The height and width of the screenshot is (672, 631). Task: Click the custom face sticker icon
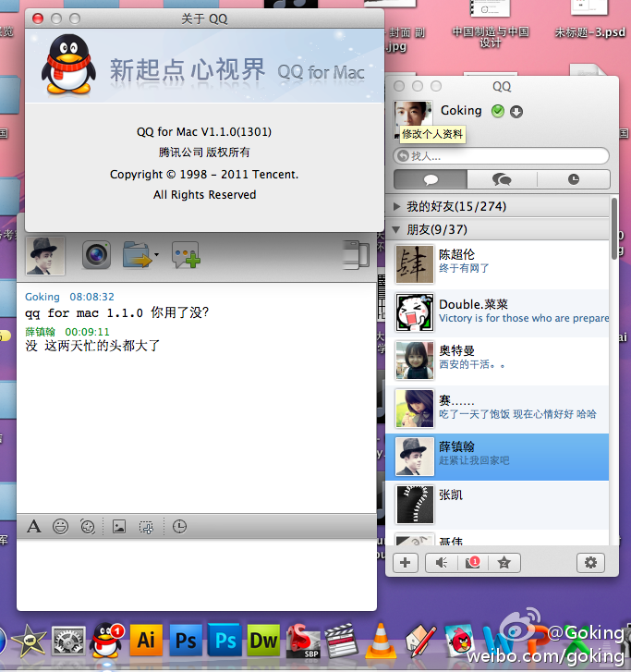coord(88,526)
